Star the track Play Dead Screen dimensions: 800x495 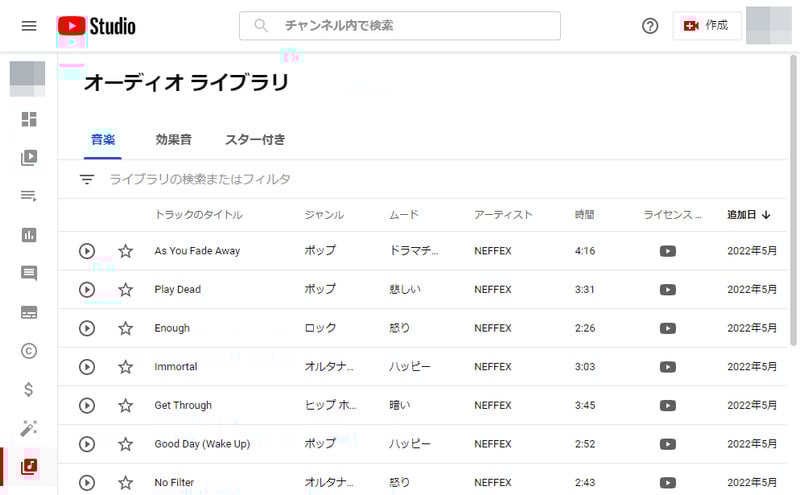pos(126,290)
